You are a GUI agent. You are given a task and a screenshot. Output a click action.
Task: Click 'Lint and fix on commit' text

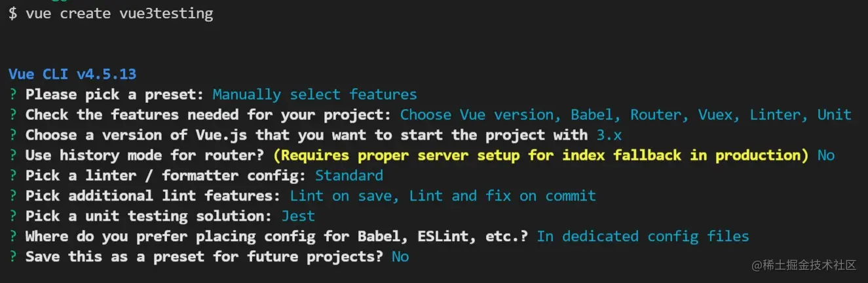click(503, 196)
